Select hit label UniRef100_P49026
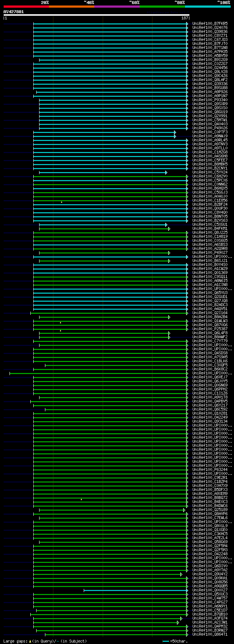Image resolution: width=234 pixels, height=644 pixels. 210,128
